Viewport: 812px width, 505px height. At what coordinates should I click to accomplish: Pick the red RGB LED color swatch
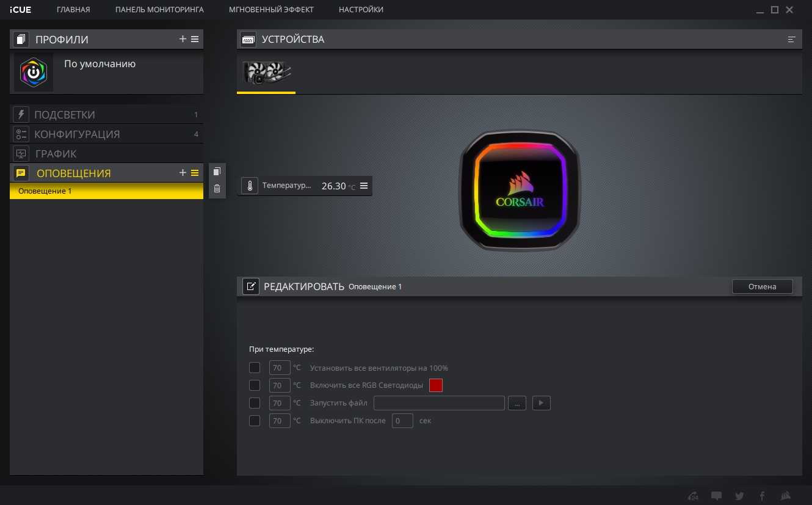click(435, 385)
